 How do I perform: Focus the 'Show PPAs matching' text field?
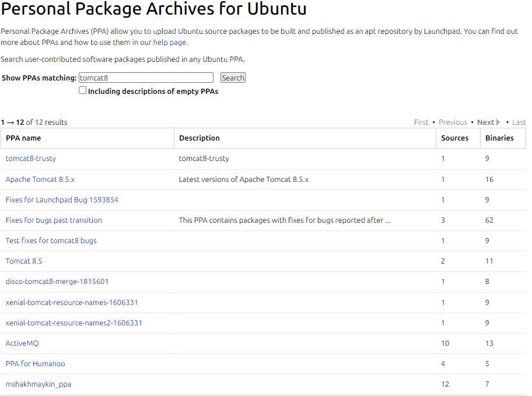(146, 78)
